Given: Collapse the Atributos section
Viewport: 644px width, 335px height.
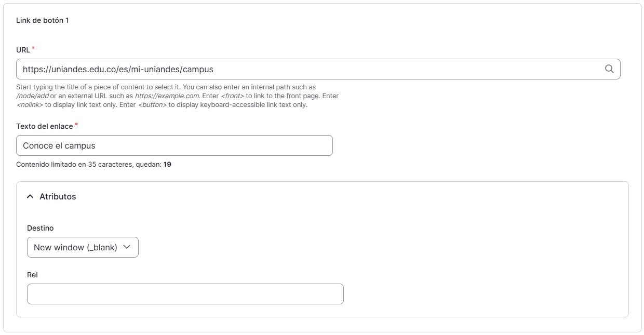Looking at the screenshot, I should 51,197.
